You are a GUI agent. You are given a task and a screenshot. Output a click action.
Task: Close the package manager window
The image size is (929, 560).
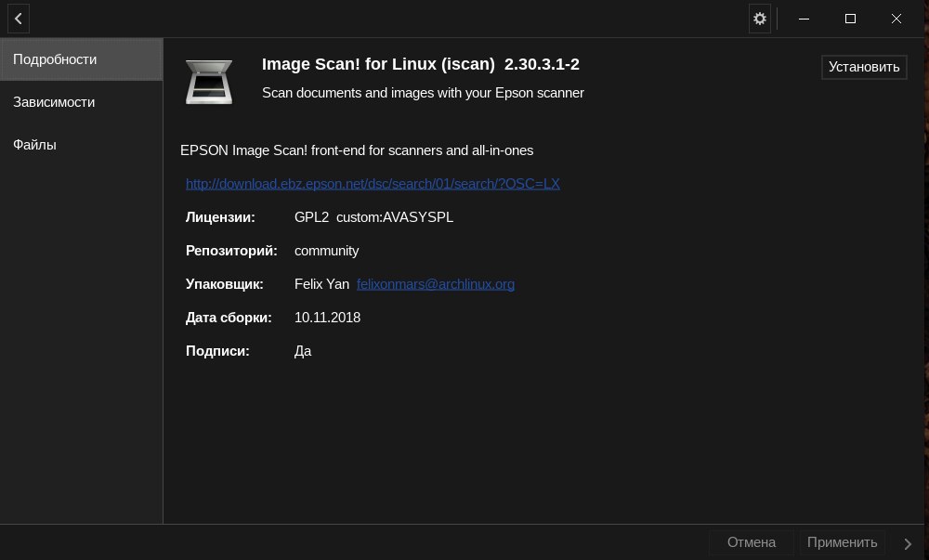tap(896, 19)
